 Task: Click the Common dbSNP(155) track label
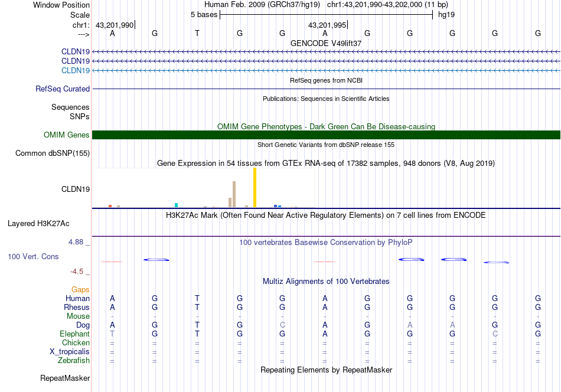(53, 153)
